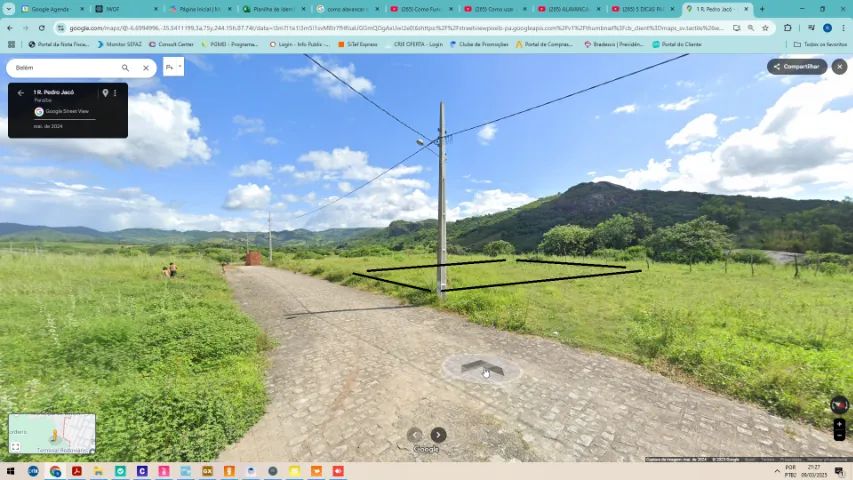853x480 pixels.
Task: Open Bradesco Previdência bookmark
Action: click(x=614, y=45)
